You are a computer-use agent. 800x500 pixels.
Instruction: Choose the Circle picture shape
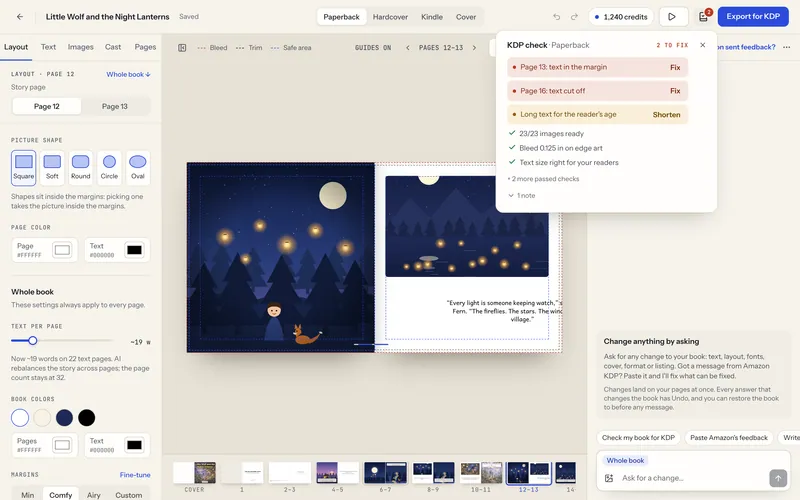pos(109,167)
